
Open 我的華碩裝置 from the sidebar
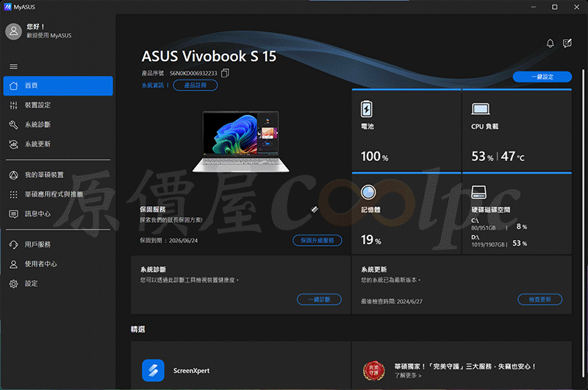pos(58,175)
